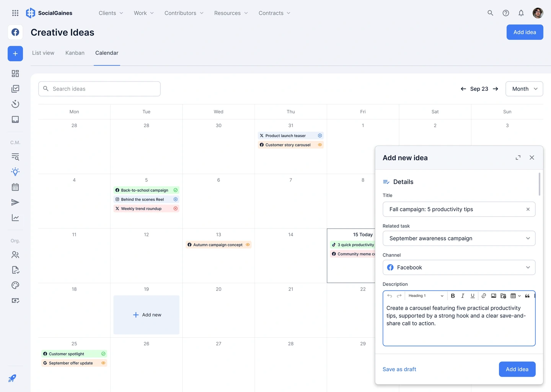
Task: Switch to List view tab
Action: (43, 53)
